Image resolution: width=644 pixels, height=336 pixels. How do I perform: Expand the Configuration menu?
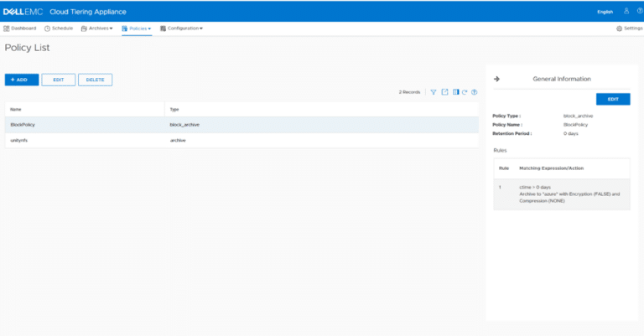click(x=181, y=28)
